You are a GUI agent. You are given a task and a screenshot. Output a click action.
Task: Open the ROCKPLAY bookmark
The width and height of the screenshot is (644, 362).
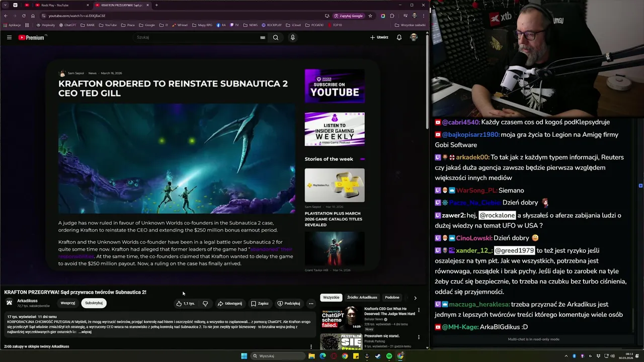click(272, 25)
